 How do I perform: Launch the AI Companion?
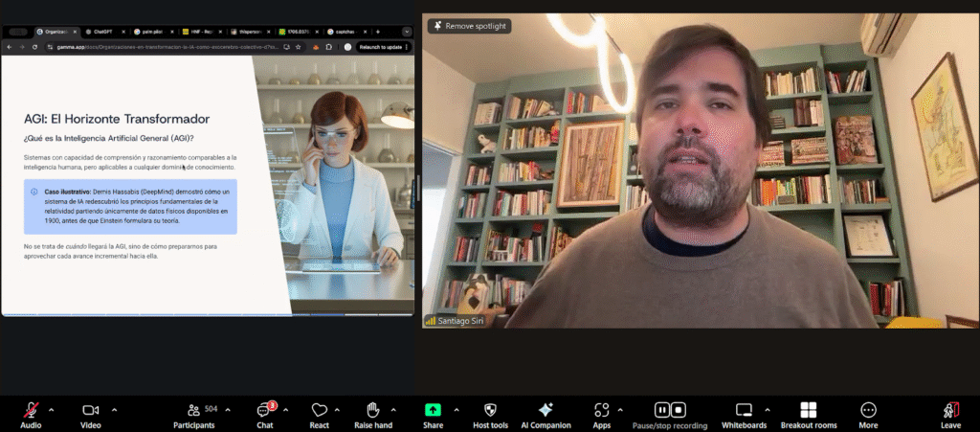pyautogui.click(x=546, y=410)
